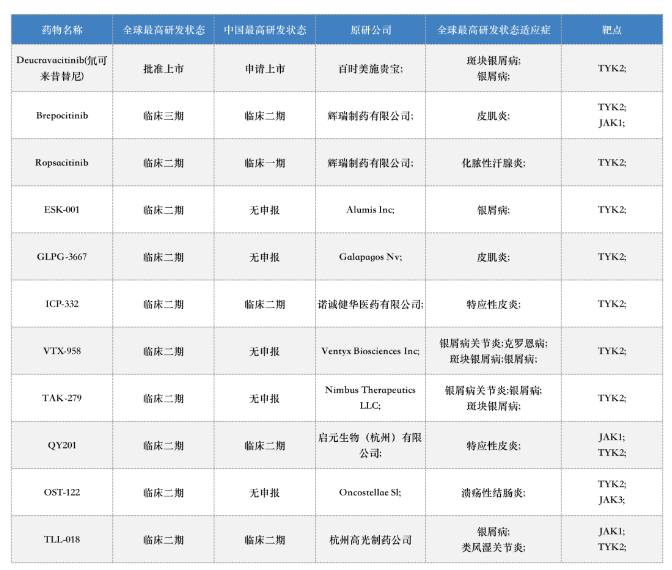Viewport: 672px width, 570px height.
Task: Click the 特应性皮炎 indication in ICP-332 row
Action: tap(493, 304)
